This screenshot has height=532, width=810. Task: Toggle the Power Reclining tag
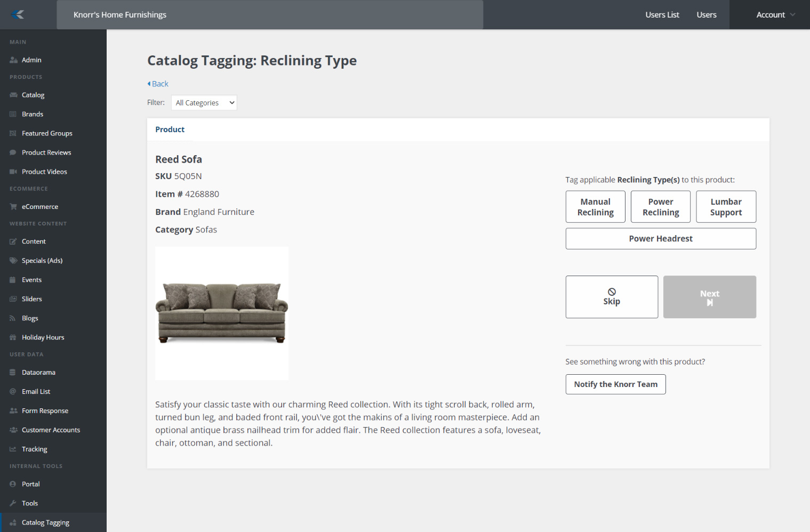(660, 207)
